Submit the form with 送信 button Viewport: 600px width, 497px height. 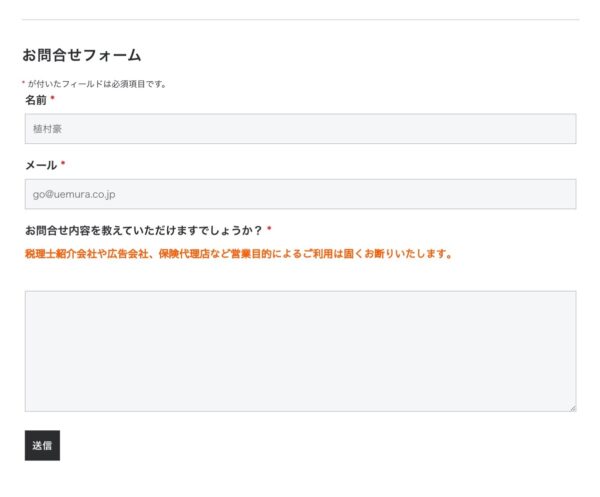(42, 445)
